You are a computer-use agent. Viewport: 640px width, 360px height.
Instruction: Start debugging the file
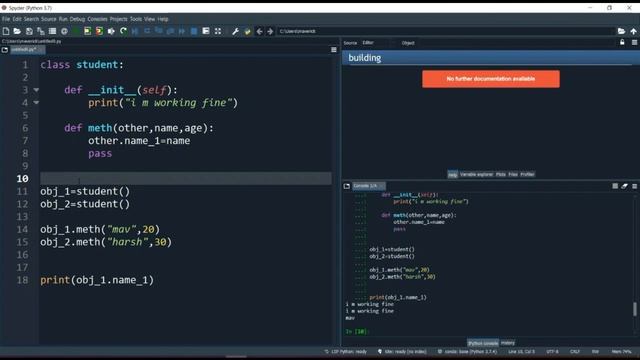135,31
